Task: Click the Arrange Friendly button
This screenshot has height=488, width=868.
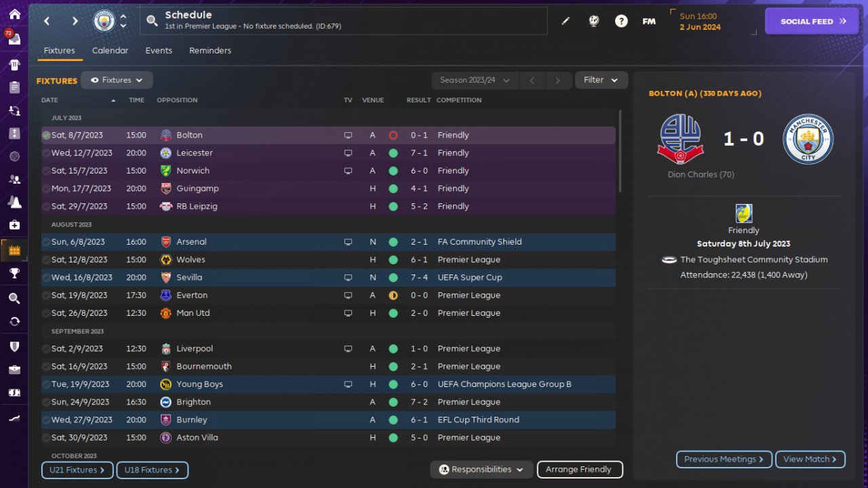Action: pyautogui.click(x=579, y=470)
